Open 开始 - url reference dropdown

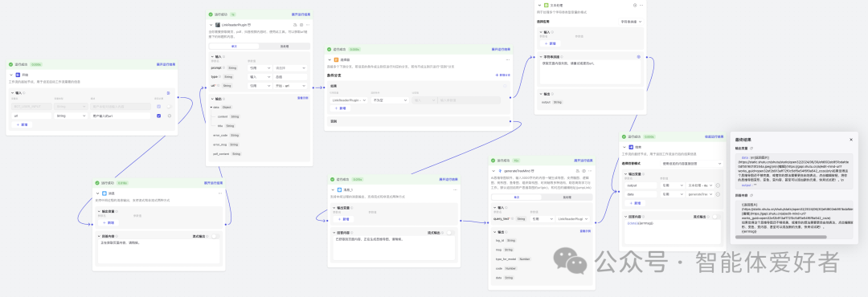pos(290,86)
